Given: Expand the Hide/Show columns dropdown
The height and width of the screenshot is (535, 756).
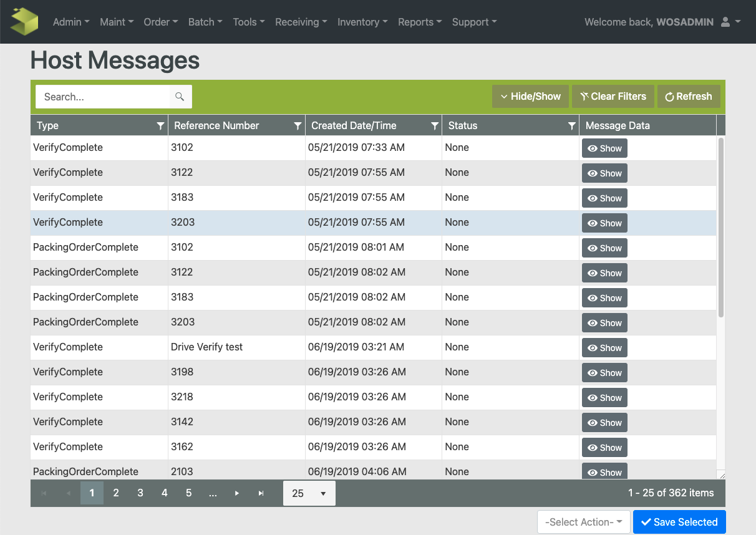Looking at the screenshot, I should pos(530,97).
